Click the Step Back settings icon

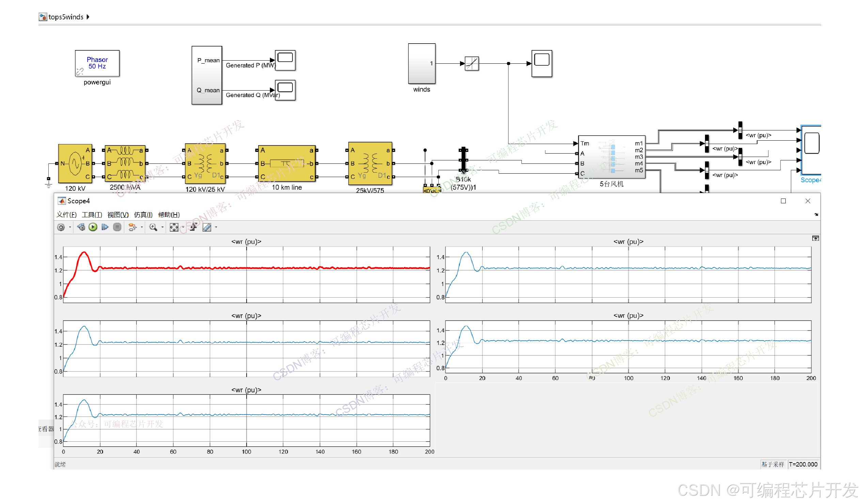pyautogui.click(x=81, y=227)
